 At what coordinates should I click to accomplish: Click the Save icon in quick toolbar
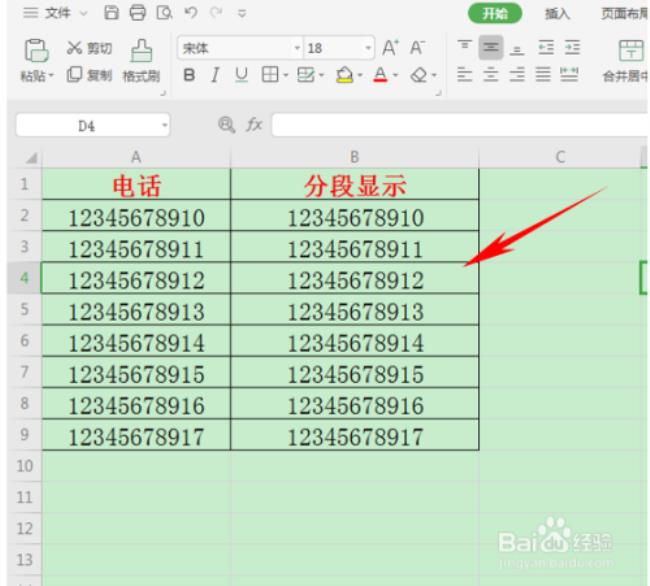(x=111, y=13)
